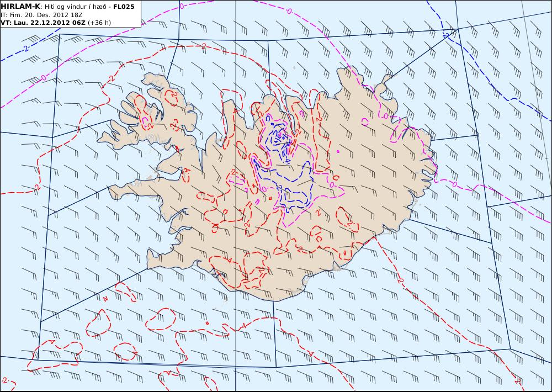Select the bold 'HIRLAM-K' model name

pos(21,7)
